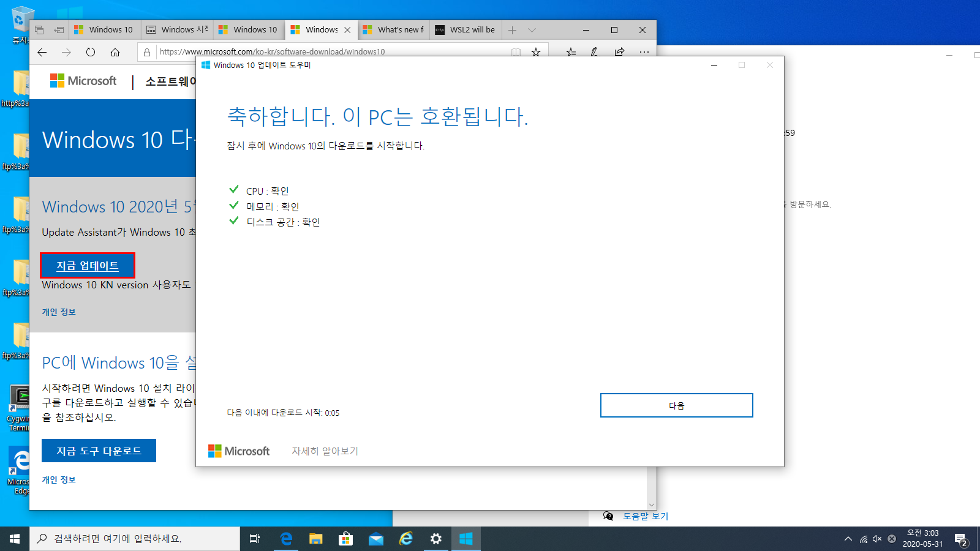Screen dimensions: 980x551
Task: Click the Edge address bar URL
Action: click(x=272, y=52)
